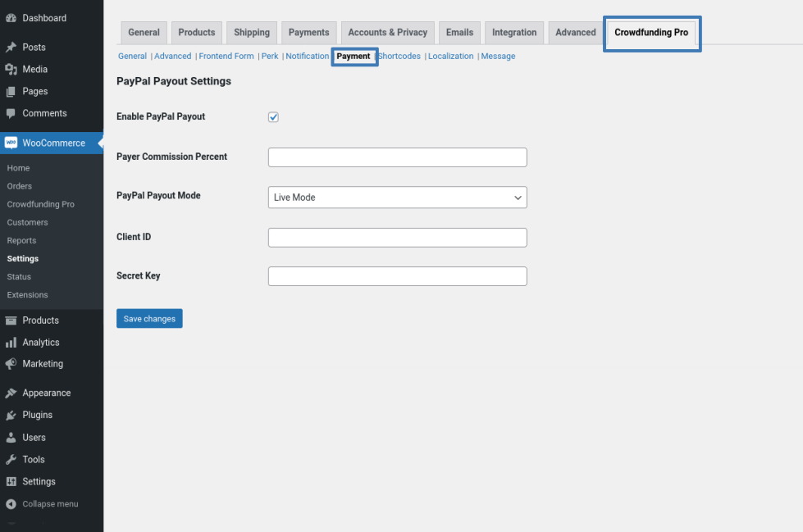Click the Tools wrench icon
This screenshot has width=803, height=532.
pyautogui.click(x=11, y=459)
